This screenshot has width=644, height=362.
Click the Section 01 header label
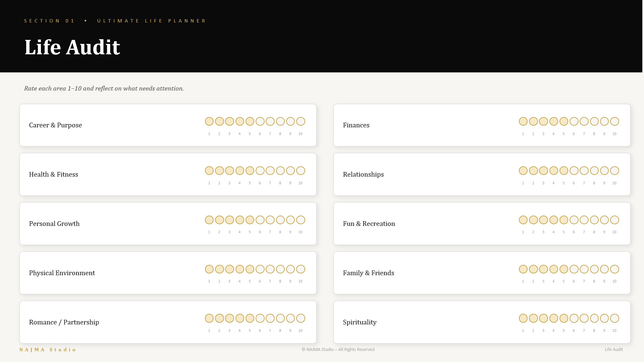pos(49,21)
